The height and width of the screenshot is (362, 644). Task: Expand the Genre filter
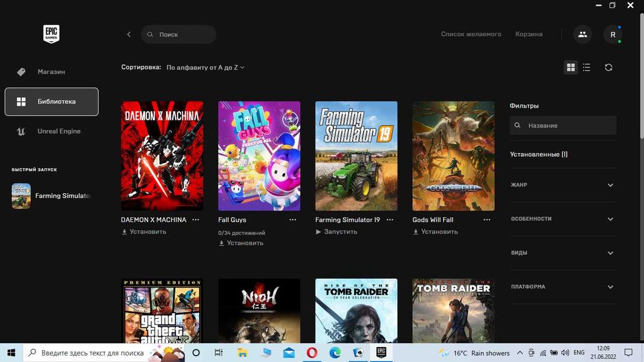(x=563, y=185)
